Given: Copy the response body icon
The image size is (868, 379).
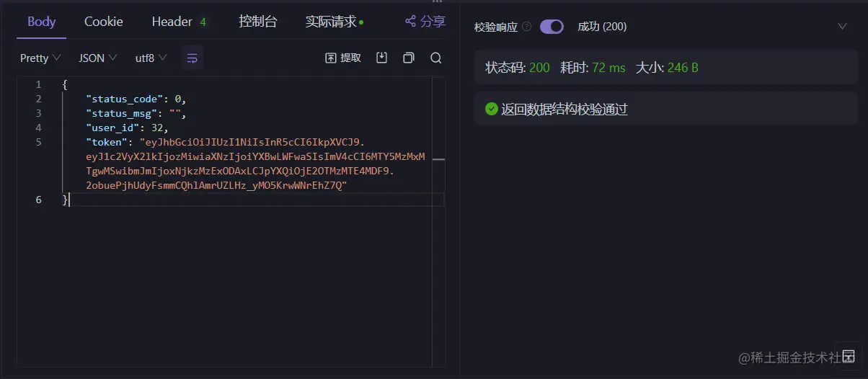Looking at the screenshot, I should 409,58.
